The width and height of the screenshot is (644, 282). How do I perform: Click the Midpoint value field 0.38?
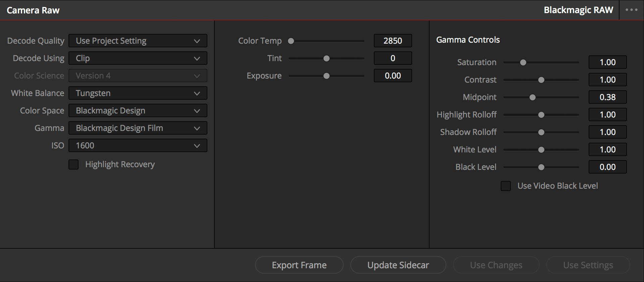tap(608, 97)
